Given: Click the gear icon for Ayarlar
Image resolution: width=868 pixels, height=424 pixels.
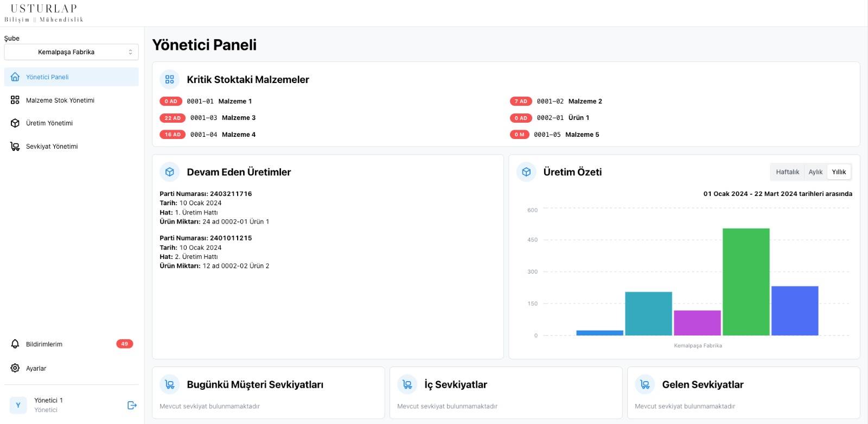Looking at the screenshot, I should [x=15, y=368].
